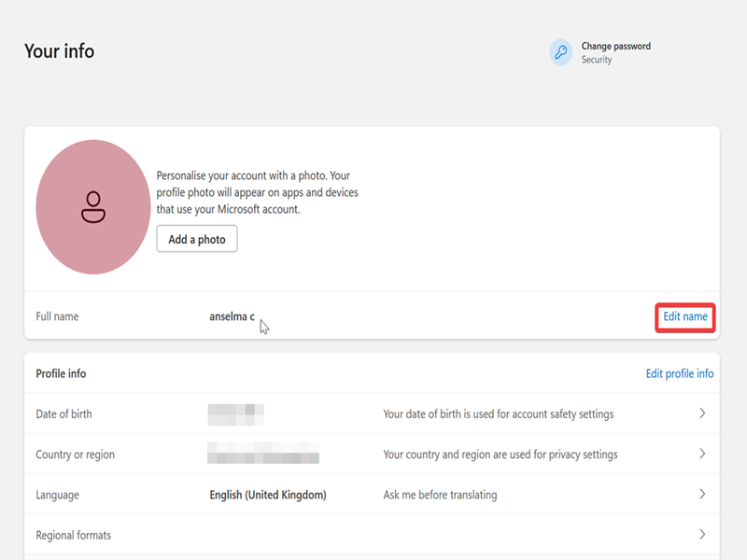Screen dimensions: 747x560
Task: Select the Country or region label
Action: pyautogui.click(x=75, y=455)
